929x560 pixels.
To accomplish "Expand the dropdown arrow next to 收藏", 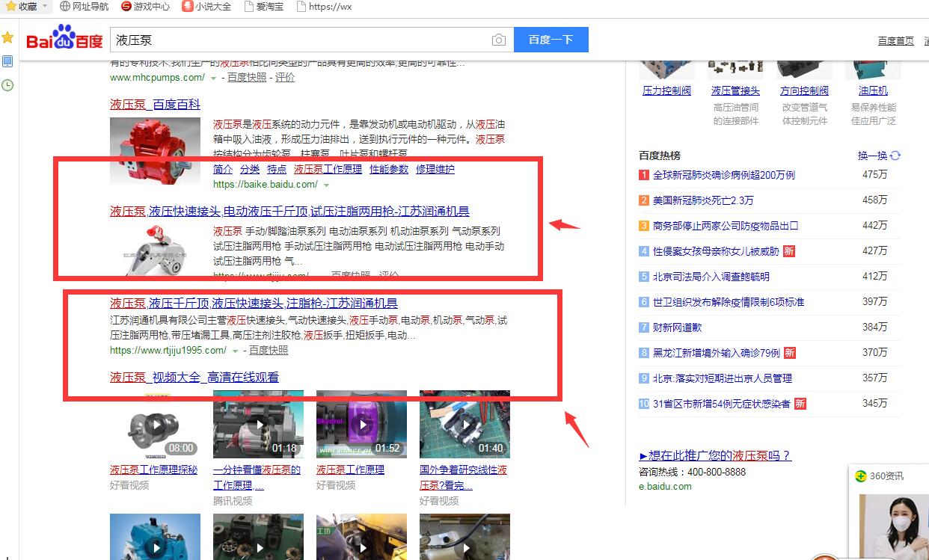I will point(45,6).
